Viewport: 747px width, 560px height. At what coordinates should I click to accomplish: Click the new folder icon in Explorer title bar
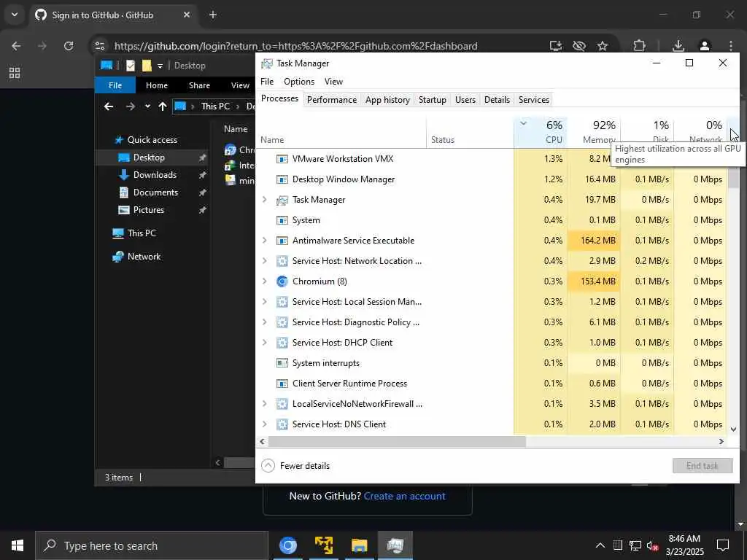[147, 65]
